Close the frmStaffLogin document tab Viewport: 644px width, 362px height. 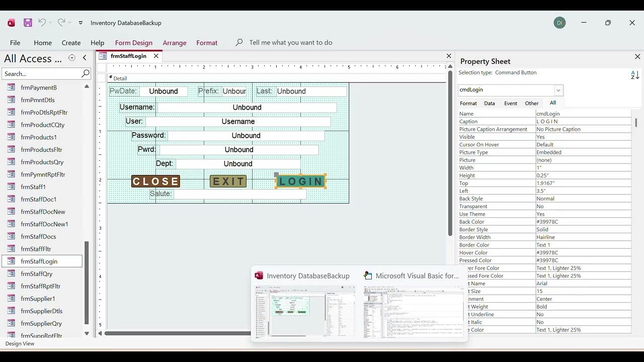156,56
